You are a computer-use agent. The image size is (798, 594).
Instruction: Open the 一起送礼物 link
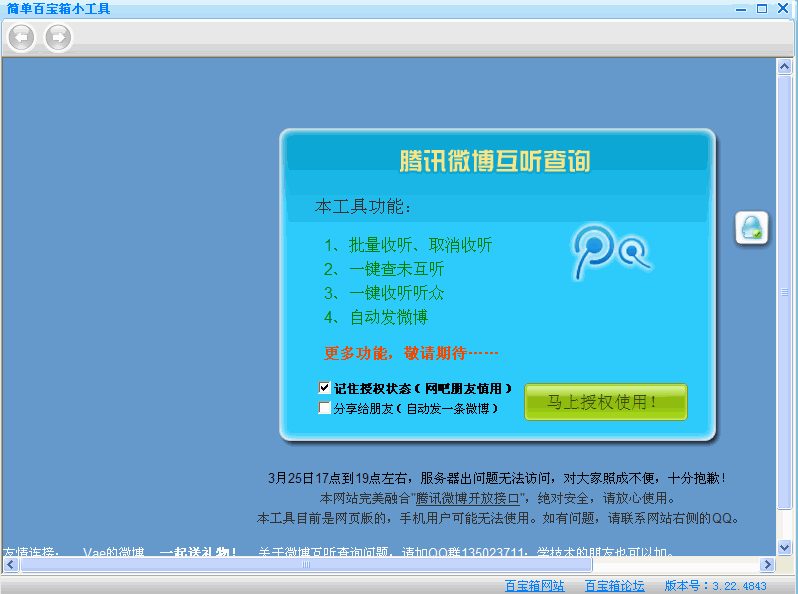coord(198,551)
